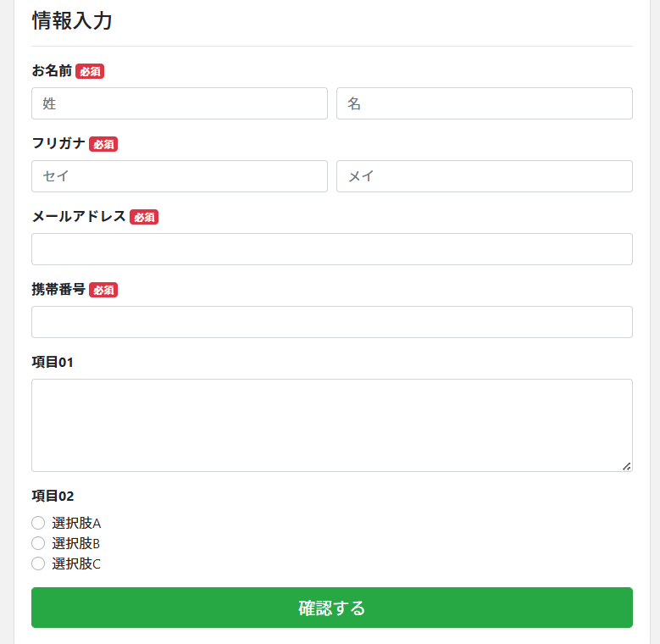Click the 必須 badge next to お名前

pyautogui.click(x=90, y=72)
